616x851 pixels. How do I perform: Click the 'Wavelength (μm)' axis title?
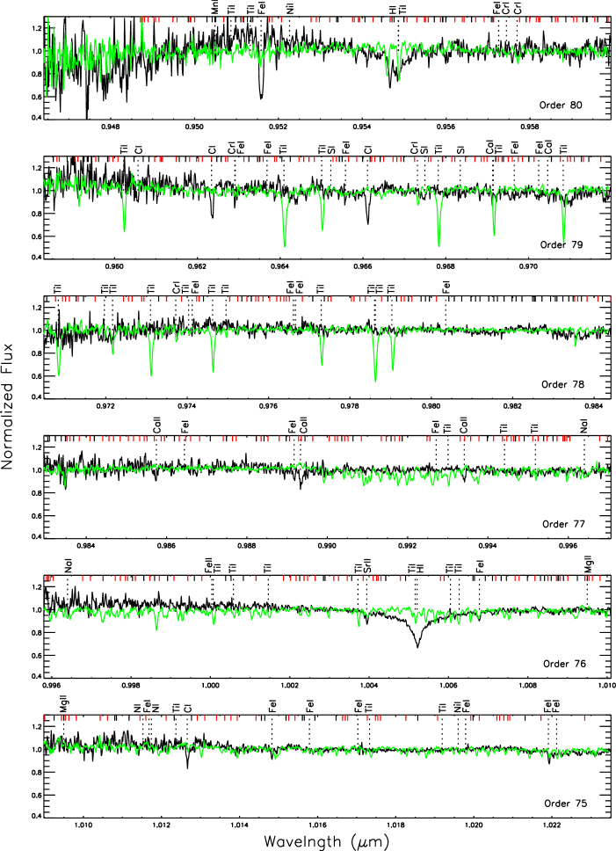coord(326,842)
